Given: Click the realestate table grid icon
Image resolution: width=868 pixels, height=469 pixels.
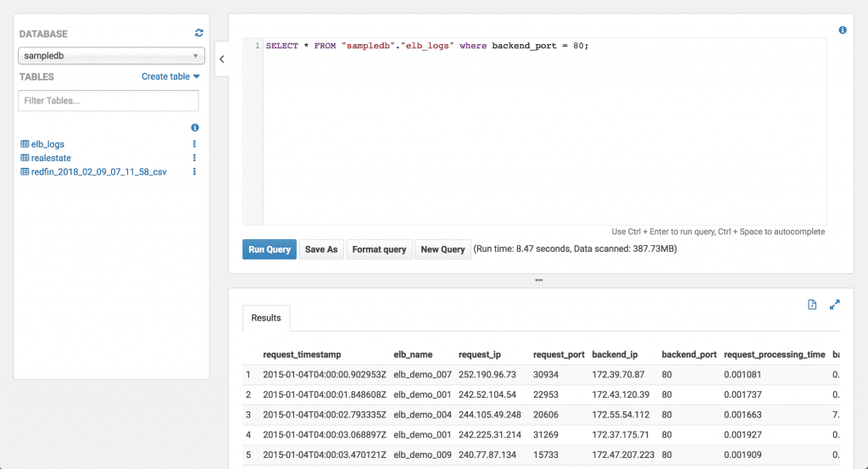Looking at the screenshot, I should point(25,158).
